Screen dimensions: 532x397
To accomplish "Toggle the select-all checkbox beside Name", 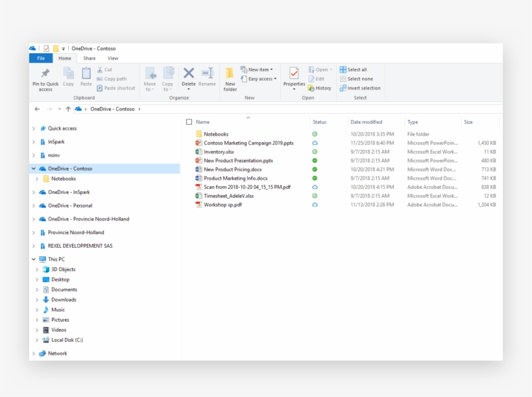I will (x=189, y=122).
